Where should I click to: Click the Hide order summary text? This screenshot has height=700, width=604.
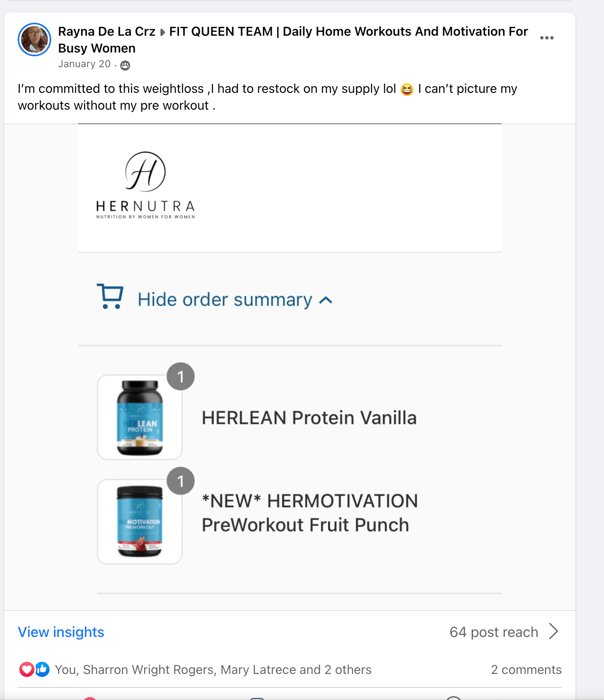[x=225, y=300]
